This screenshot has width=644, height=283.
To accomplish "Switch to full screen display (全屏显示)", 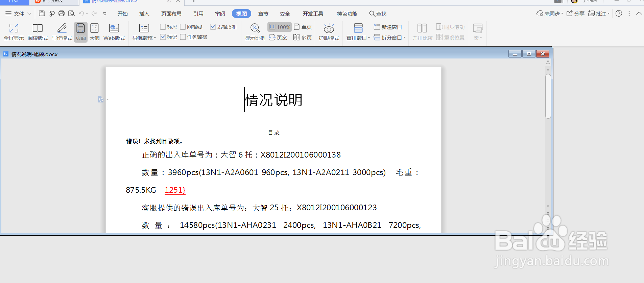I will coord(14,32).
